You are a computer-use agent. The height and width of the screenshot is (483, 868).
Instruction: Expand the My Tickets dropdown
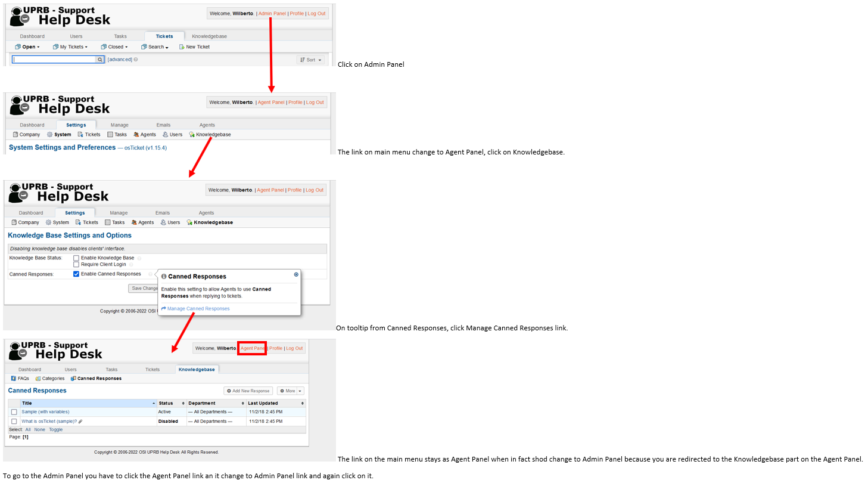point(70,47)
